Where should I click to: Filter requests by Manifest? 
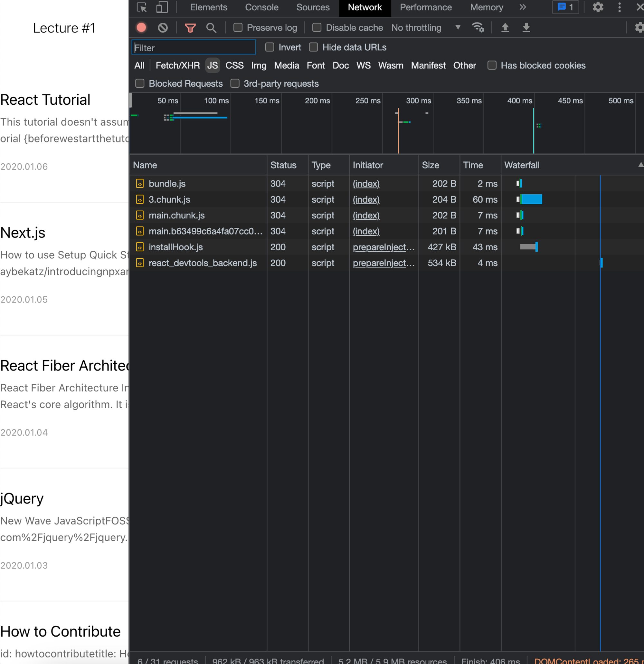click(428, 65)
